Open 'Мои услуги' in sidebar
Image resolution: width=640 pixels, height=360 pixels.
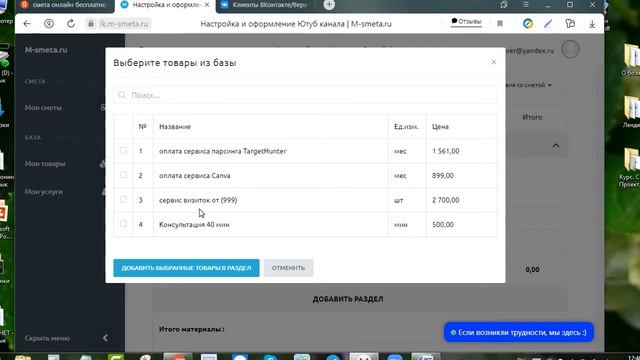click(x=44, y=192)
